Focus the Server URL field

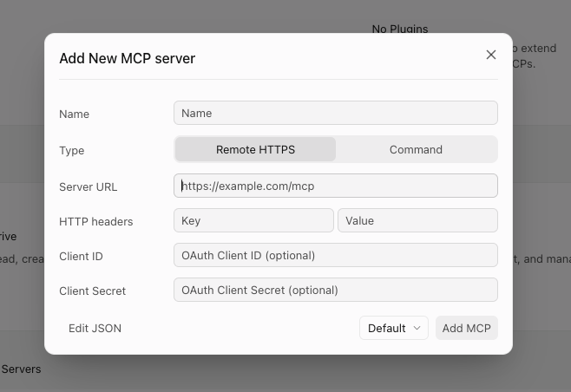pyautogui.click(x=335, y=186)
